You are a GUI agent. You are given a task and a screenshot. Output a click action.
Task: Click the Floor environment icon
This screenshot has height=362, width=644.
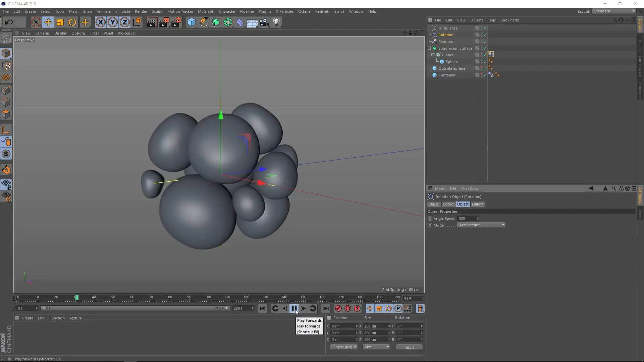pos(252,22)
